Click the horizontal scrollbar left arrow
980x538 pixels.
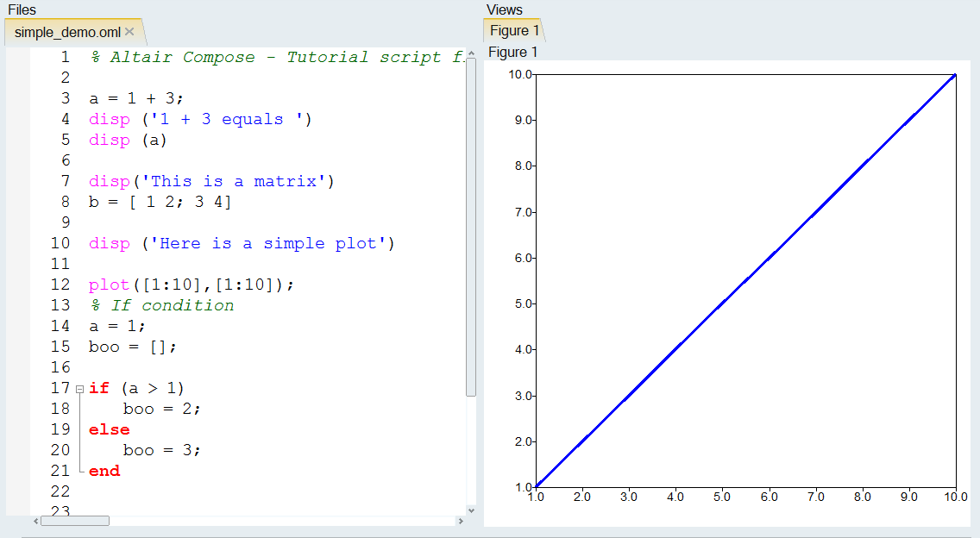(35, 521)
